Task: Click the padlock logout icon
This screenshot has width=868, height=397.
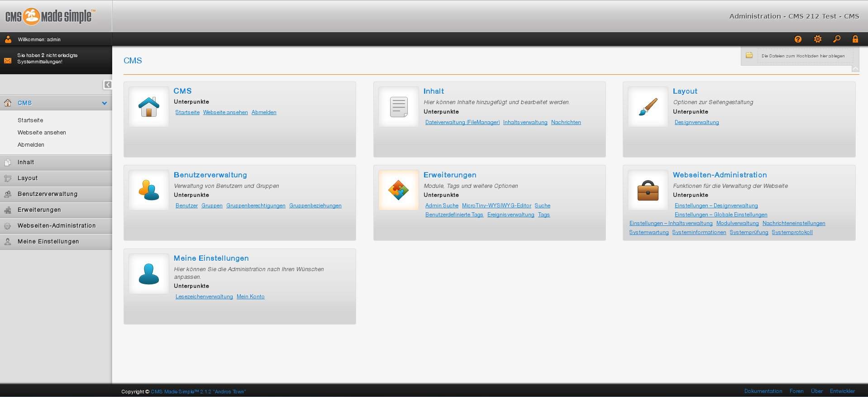Action: (x=855, y=39)
